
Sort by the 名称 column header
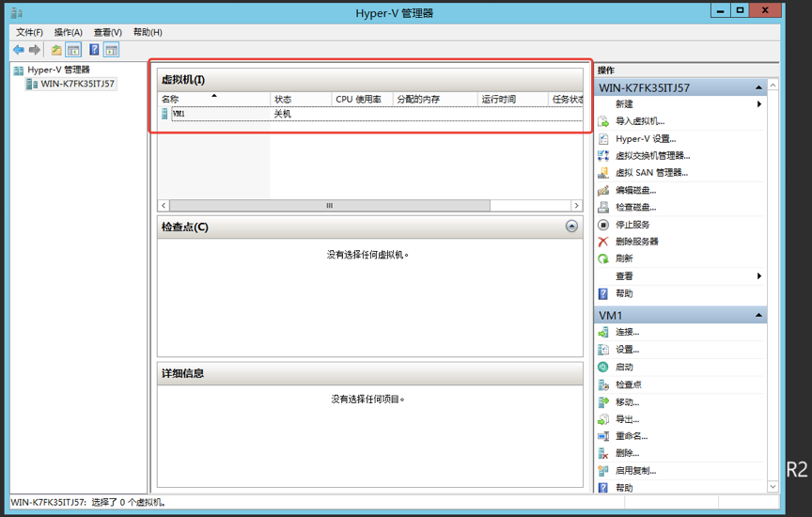pos(214,99)
